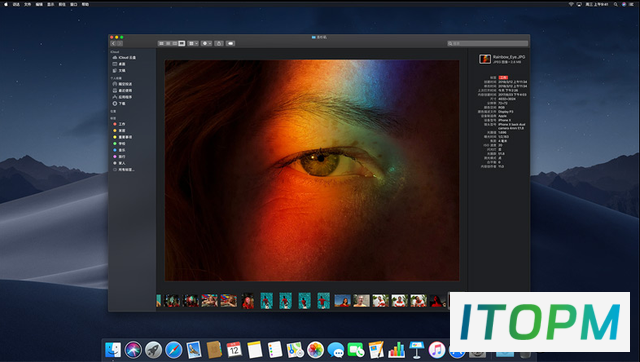Select the red figure on black thumbnail
This screenshot has width=640, height=362.
tap(437, 301)
